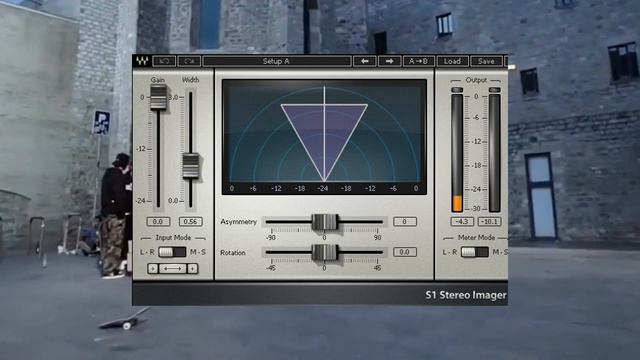Image resolution: width=640 pixels, height=360 pixels.
Task: Click right output peak value -10.1
Action: 489,222
